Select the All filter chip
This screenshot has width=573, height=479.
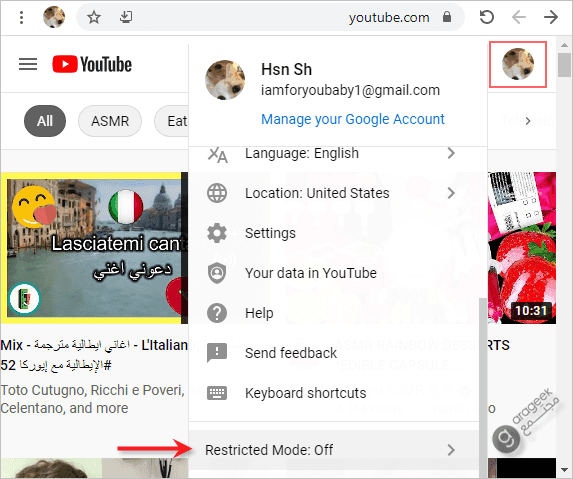pyautogui.click(x=45, y=121)
